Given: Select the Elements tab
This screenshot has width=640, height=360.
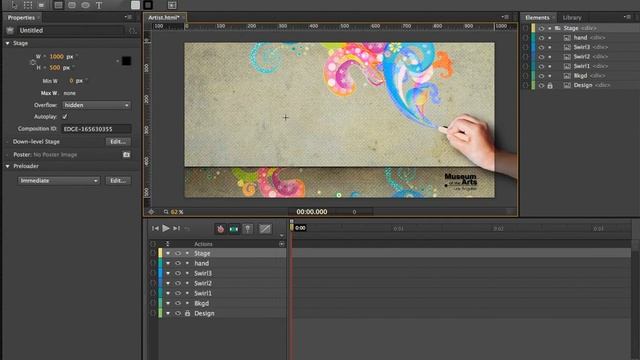Looking at the screenshot, I should 537,18.
